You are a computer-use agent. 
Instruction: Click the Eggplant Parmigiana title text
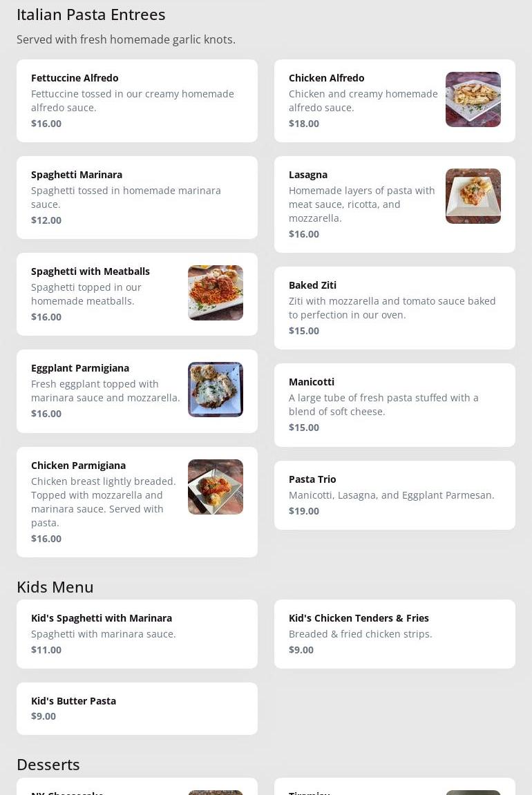coord(80,368)
